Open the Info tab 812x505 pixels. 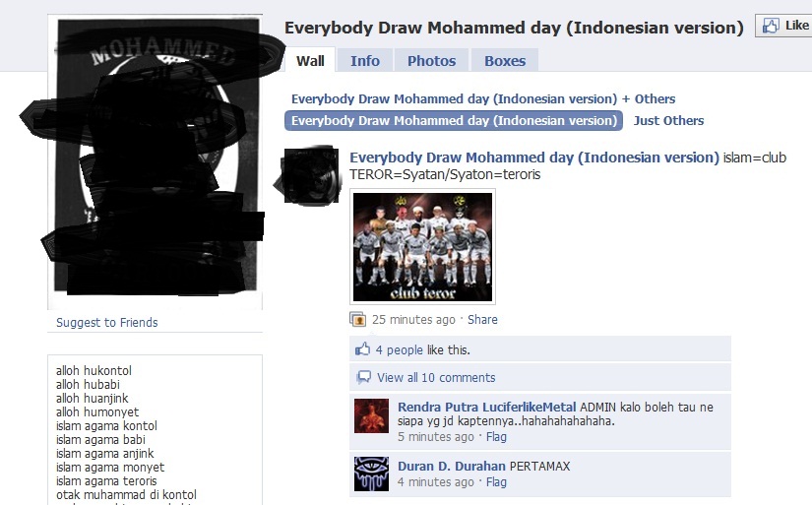coord(365,61)
